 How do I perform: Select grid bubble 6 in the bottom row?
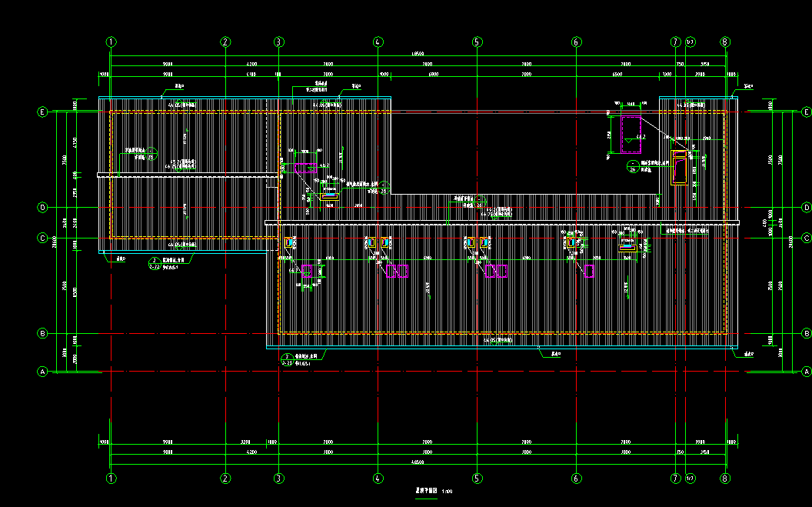tap(576, 478)
